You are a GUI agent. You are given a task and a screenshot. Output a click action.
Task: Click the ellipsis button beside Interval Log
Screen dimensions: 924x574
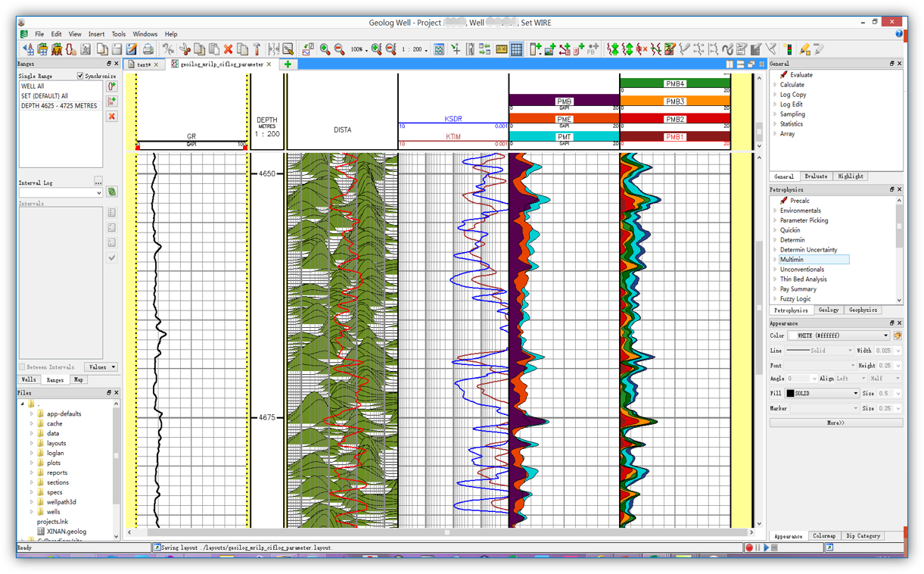tap(98, 182)
